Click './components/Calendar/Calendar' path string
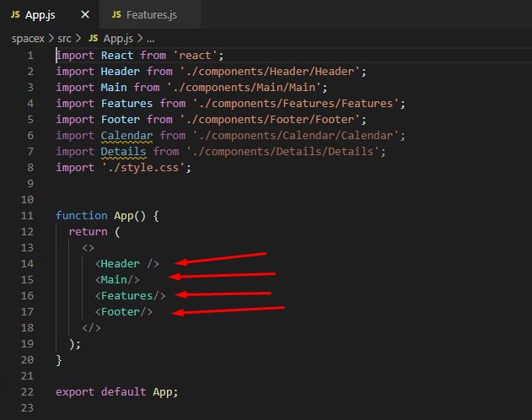The width and height of the screenshot is (532, 420). pos(296,136)
